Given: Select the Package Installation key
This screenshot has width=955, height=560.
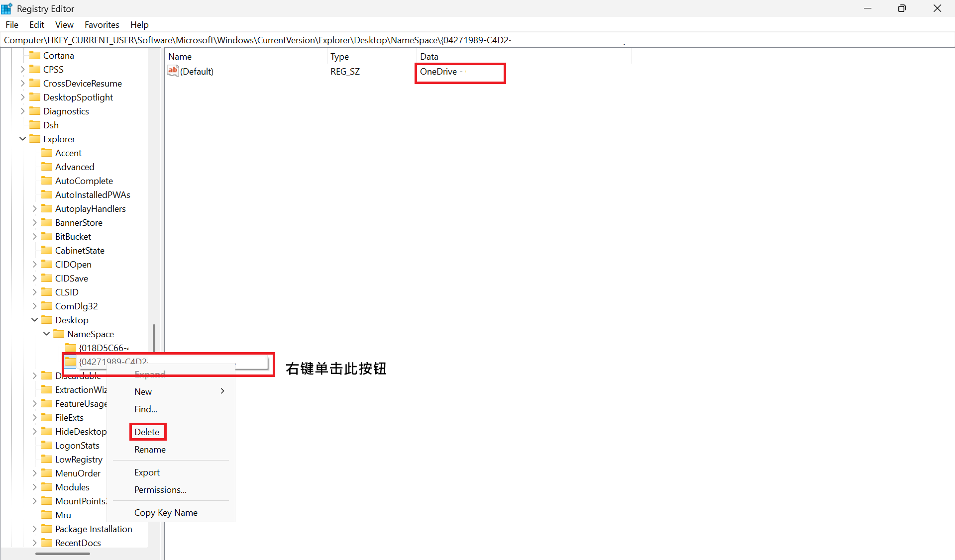Looking at the screenshot, I should tap(94, 529).
